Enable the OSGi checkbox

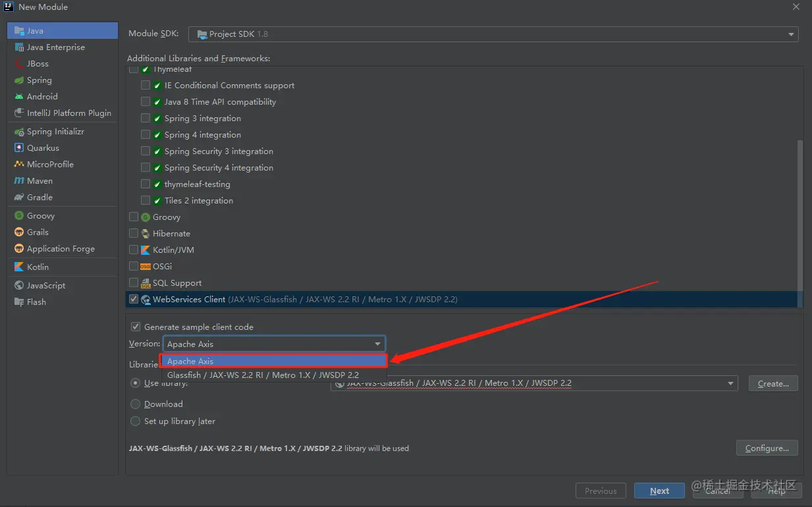pyautogui.click(x=134, y=267)
